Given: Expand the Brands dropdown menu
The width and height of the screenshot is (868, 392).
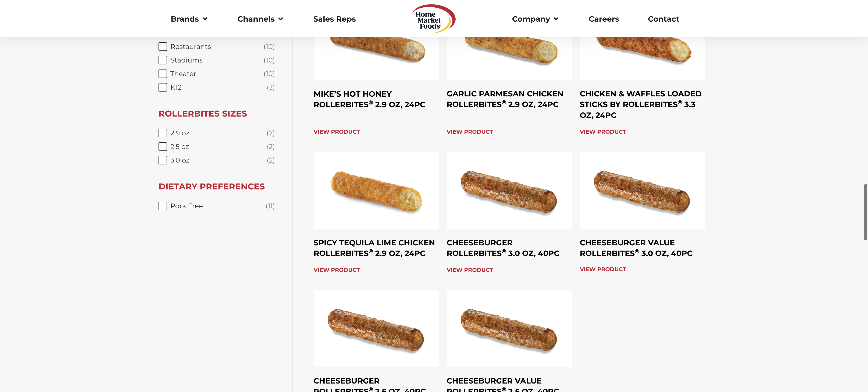Looking at the screenshot, I should (189, 19).
